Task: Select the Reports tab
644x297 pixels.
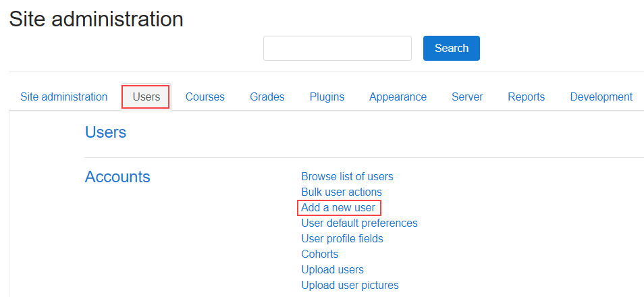Action: (x=526, y=97)
